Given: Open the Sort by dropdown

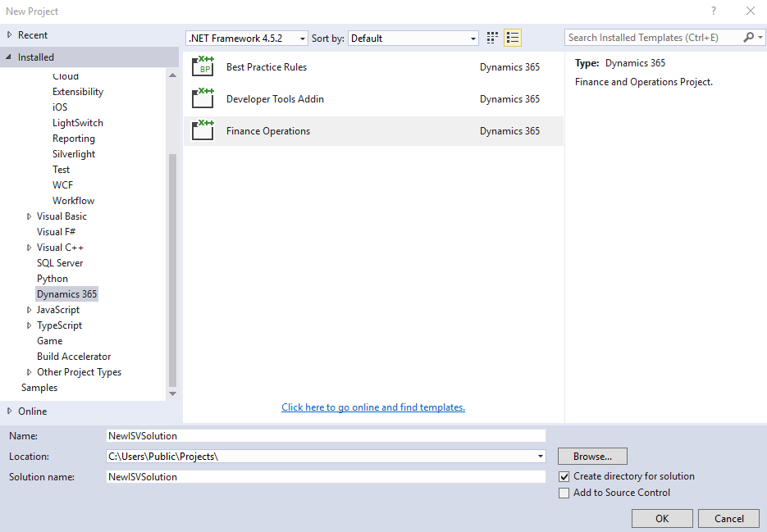Looking at the screenshot, I should click(x=472, y=37).
